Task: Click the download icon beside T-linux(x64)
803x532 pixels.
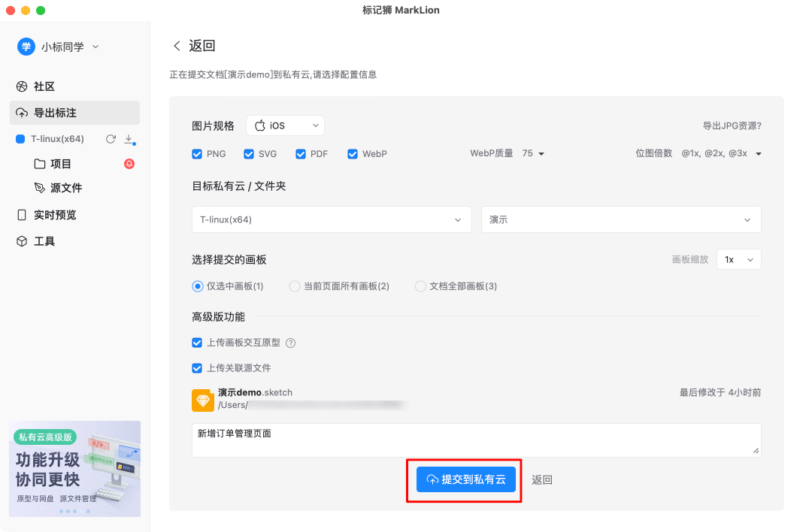Action: [x=129, y=139]
